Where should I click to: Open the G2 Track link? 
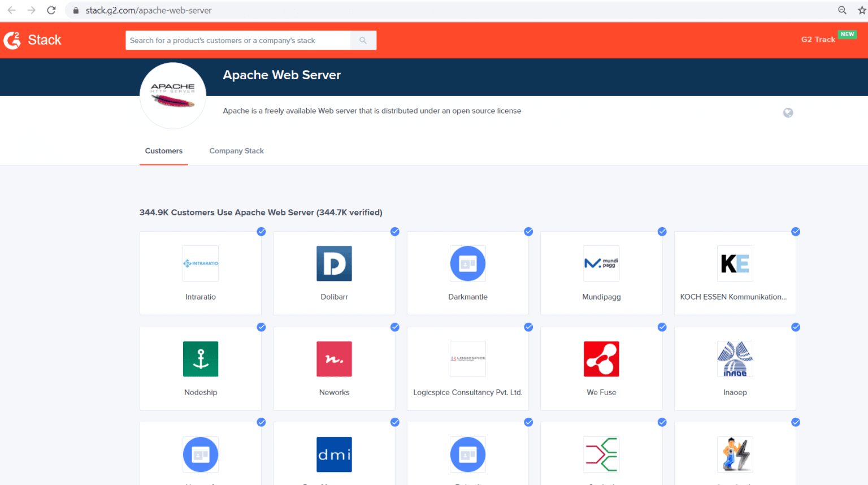pyautogui.click(x=818, y=40)
